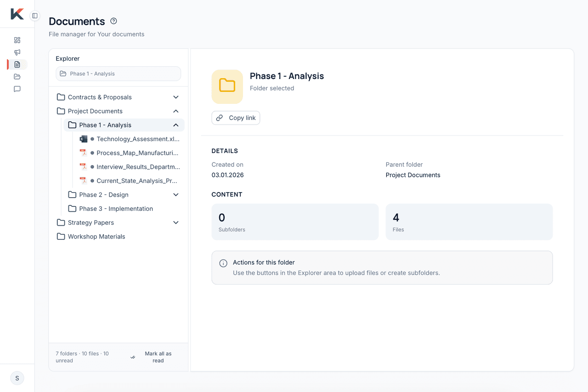Viewport: 588px width, 392px height.
Task: Collapse the Project Documents folder chevron
Action: (175, 111)
